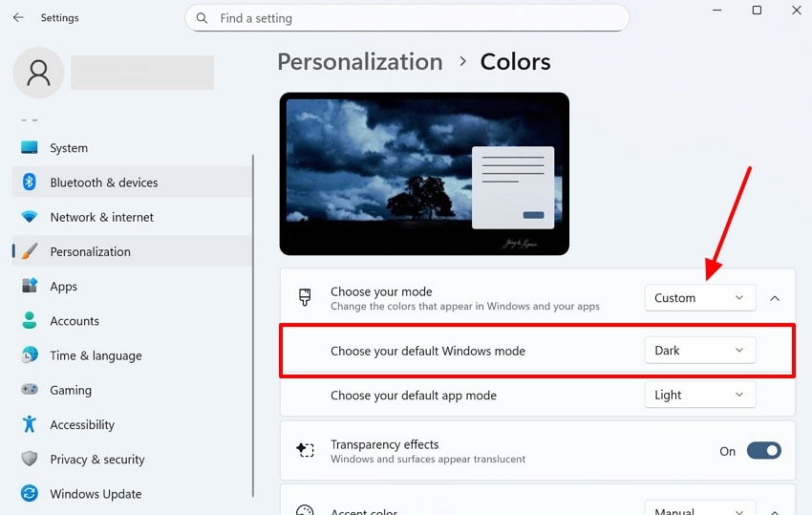This screenshot has height=515, width=812.
Task: Open Accounts settings
Action: (132, 321)
